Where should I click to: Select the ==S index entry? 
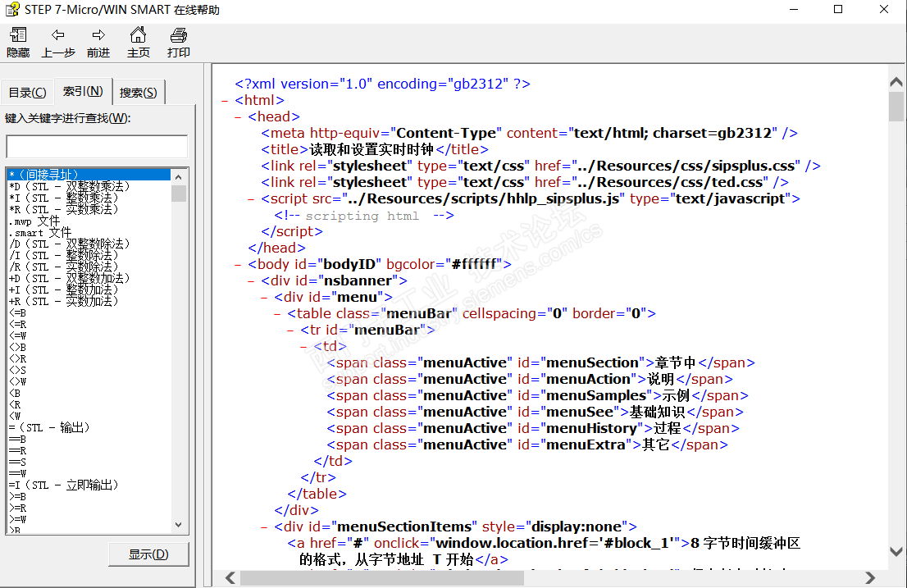(17, 462)
